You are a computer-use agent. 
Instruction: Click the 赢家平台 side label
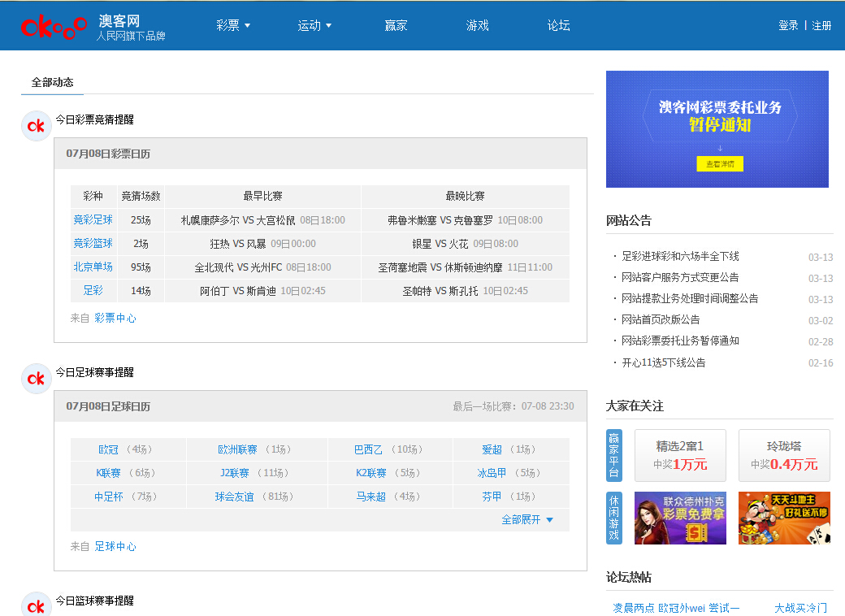613,455
